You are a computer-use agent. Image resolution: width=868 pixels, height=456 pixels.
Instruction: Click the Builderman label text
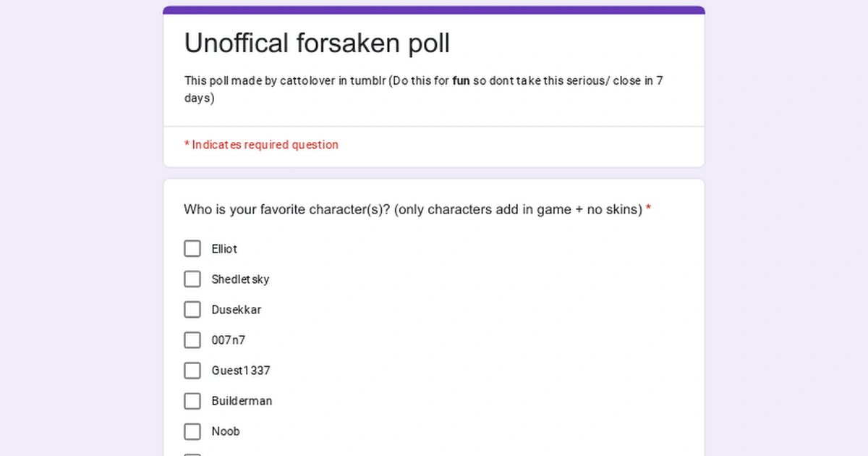242,400
